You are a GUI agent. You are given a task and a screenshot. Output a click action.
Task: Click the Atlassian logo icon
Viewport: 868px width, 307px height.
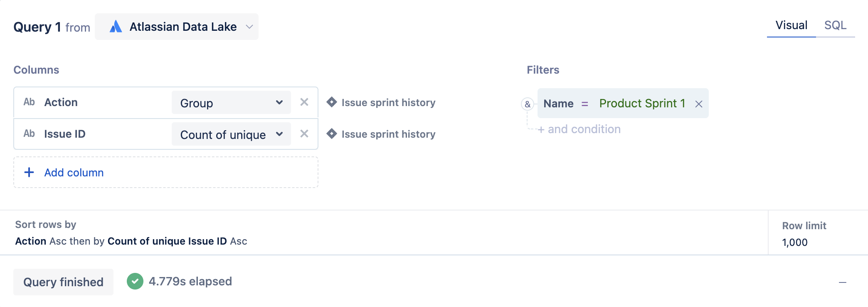click(116, 27)
